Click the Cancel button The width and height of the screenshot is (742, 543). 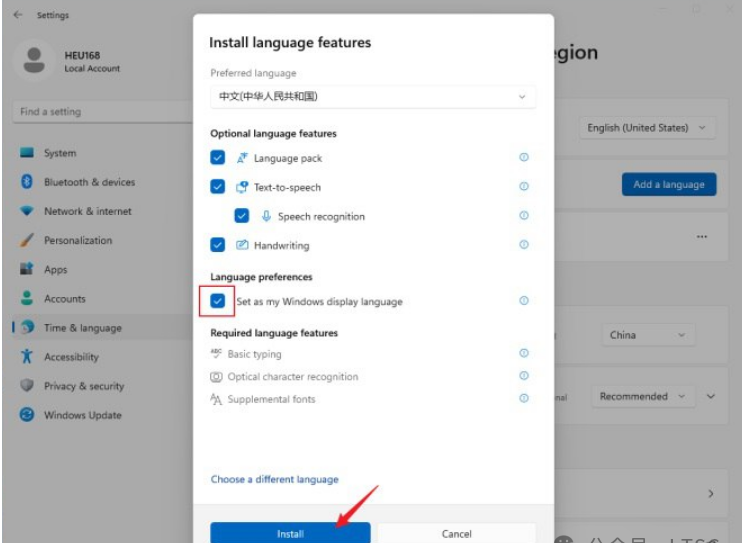click(x=456, y=534)
